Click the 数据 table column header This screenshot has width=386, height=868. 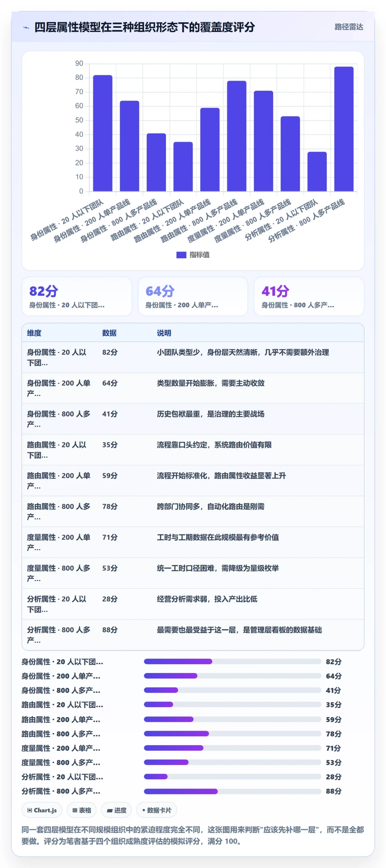coord(109,333)
